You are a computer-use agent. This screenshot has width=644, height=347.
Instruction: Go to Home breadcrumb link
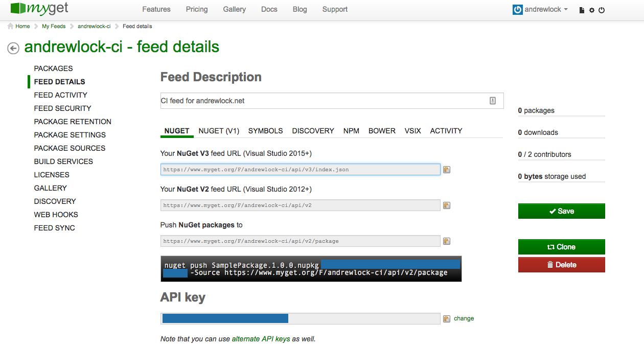(x=22, y=26)
